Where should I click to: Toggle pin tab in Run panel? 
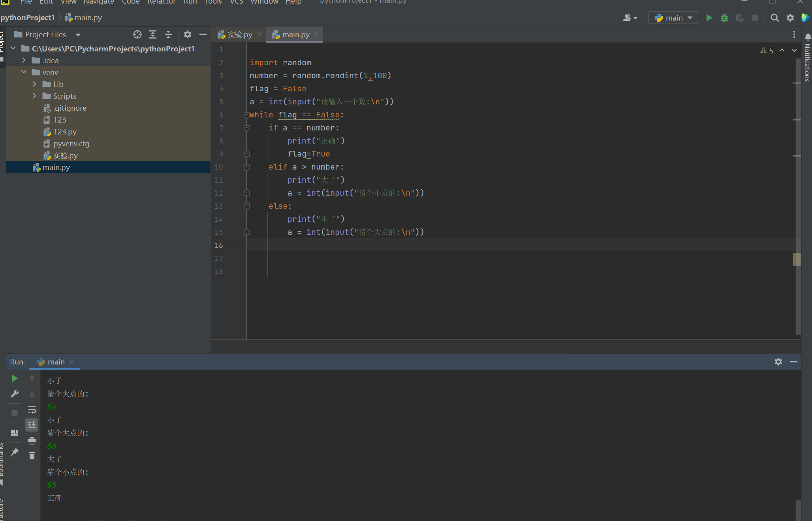15,452
